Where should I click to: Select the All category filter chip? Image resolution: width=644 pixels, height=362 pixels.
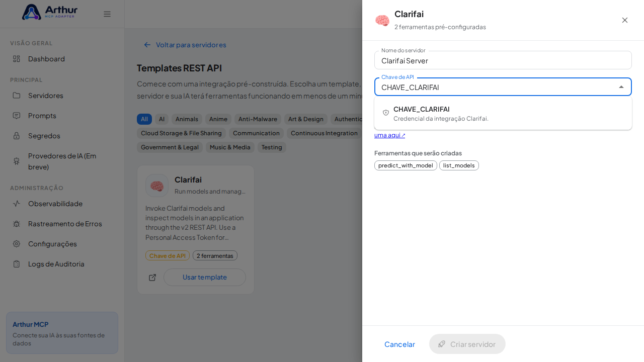tap(144, 119)
